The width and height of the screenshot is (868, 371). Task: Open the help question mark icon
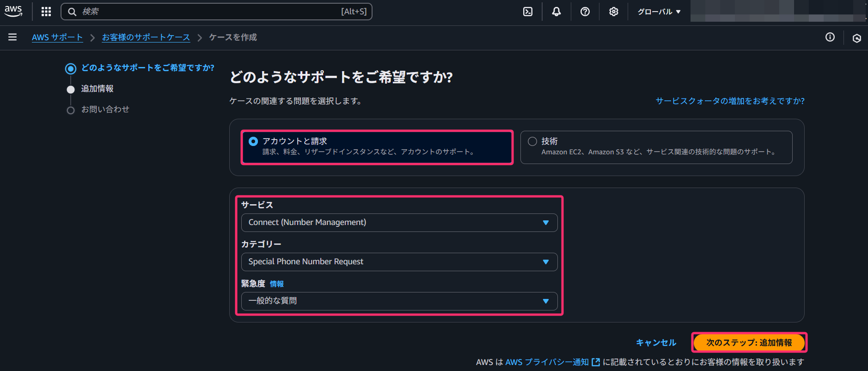[585, 12]
